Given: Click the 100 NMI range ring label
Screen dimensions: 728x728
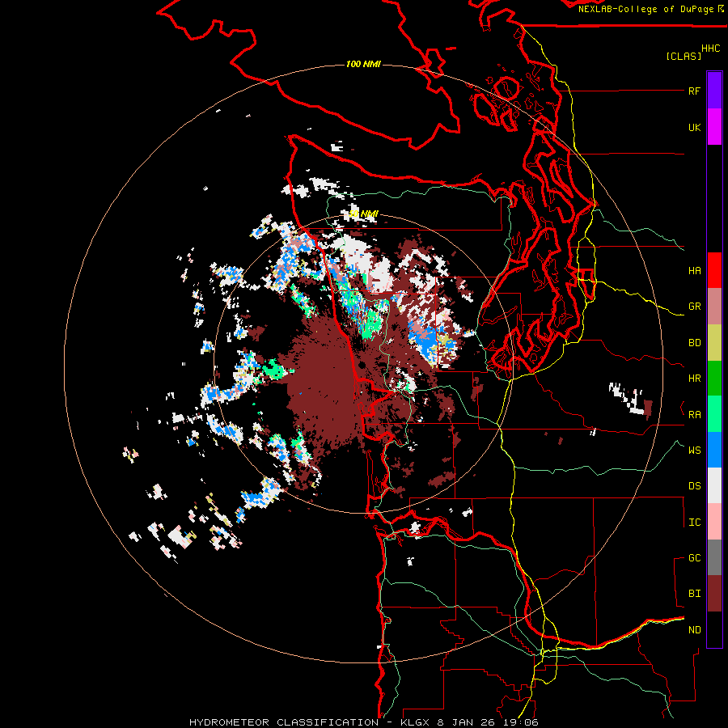Looking at the screenshot, I should pyautogui.click(x=363, y=64).
